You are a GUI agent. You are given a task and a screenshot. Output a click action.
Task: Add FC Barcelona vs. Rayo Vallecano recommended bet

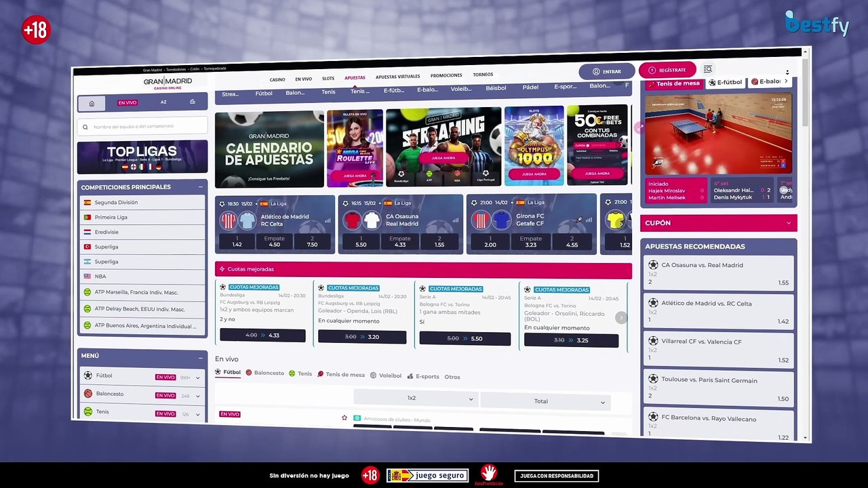718,426
